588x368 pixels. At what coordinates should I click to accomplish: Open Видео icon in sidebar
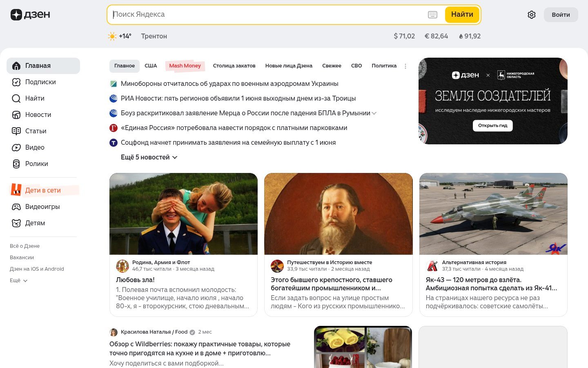[16, 148]
